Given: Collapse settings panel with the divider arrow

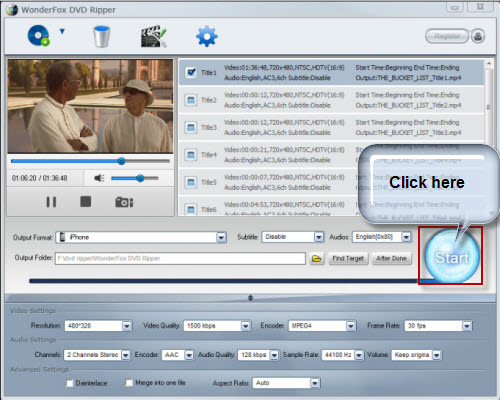Looking at the screenshot, I should click(250, 298).
